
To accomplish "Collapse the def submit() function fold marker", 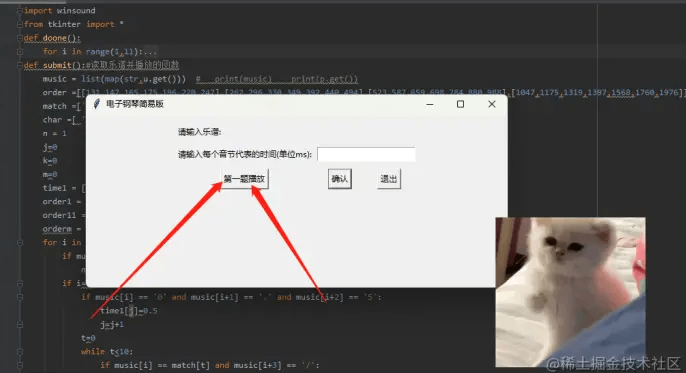I will click(x=20, y=65).
